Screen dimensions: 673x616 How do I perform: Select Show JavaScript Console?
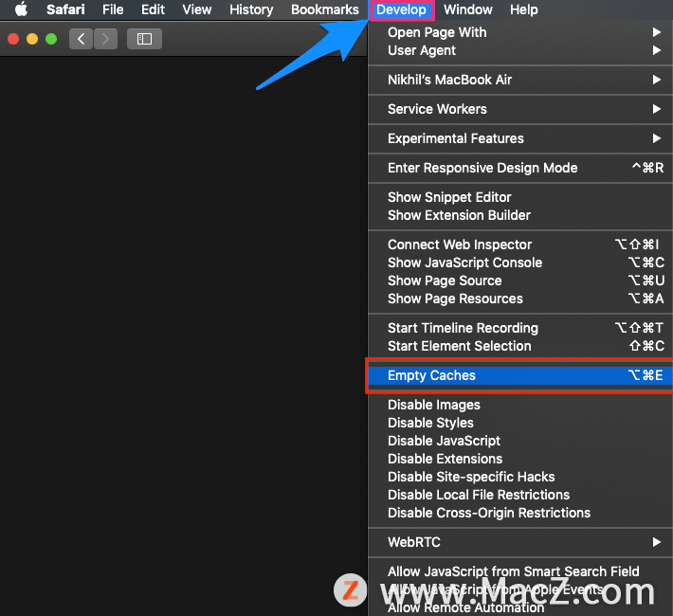pyautogui.click(x=520, y=263)
